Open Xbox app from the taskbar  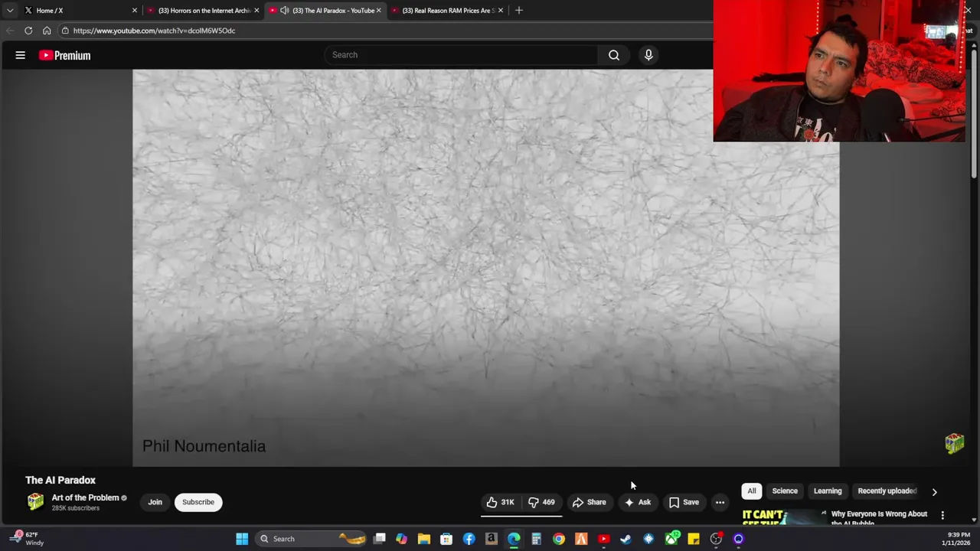[671, 539]
